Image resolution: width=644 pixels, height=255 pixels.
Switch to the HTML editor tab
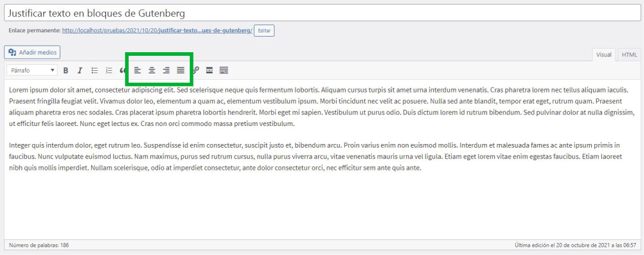(629, 55)
